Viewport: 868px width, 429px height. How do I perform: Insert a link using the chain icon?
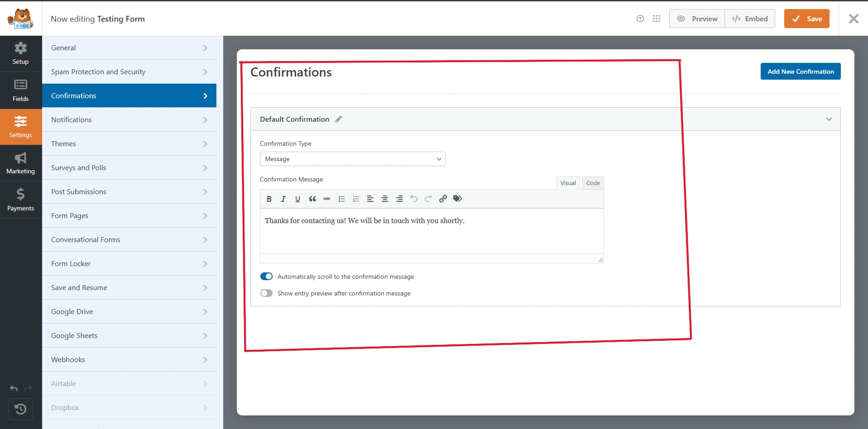[x=443, y=199]
